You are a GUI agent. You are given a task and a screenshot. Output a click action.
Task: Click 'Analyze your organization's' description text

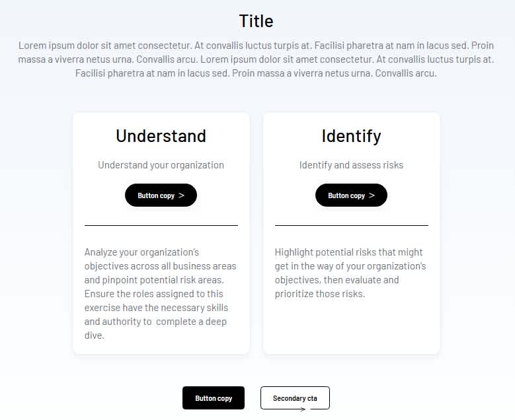click(141, 252)
